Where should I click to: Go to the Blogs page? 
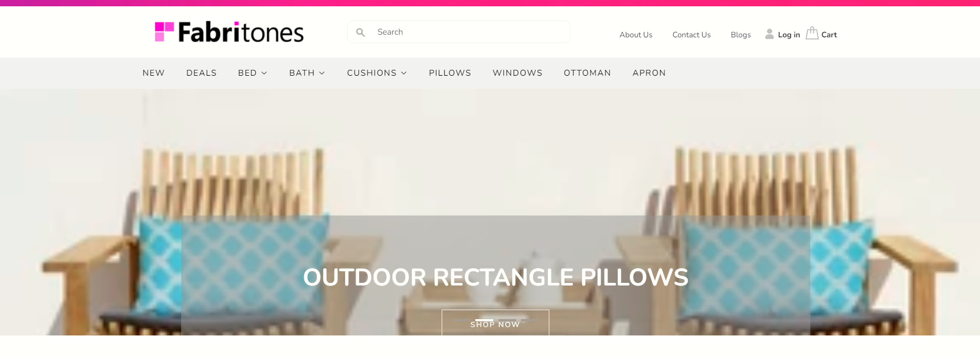[741, 35]
